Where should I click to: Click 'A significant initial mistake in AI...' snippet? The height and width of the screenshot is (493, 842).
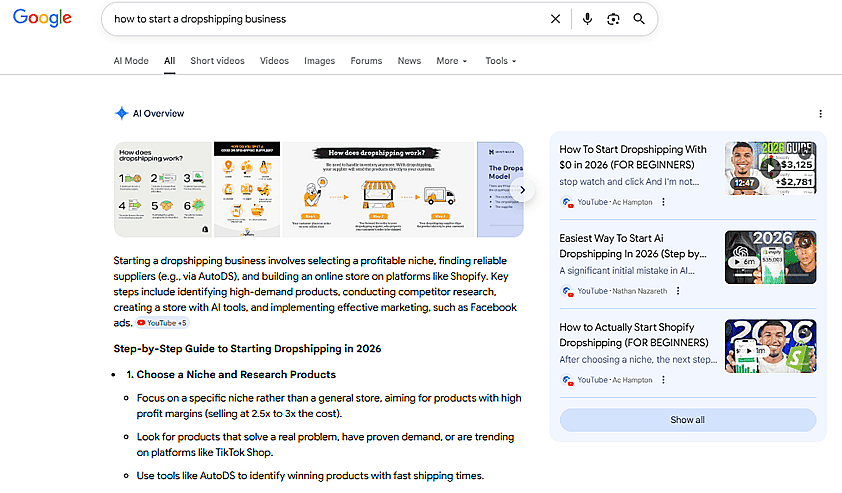point(627,271)
